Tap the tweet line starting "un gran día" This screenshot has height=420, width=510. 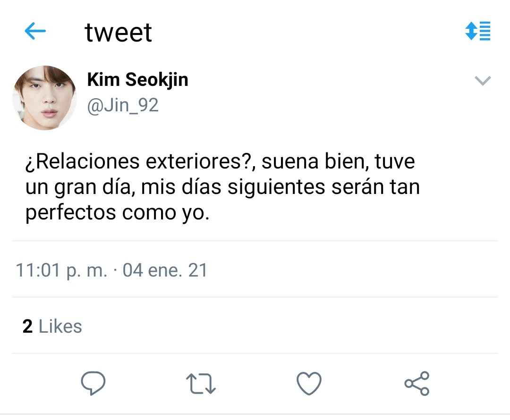coord(222,187)
